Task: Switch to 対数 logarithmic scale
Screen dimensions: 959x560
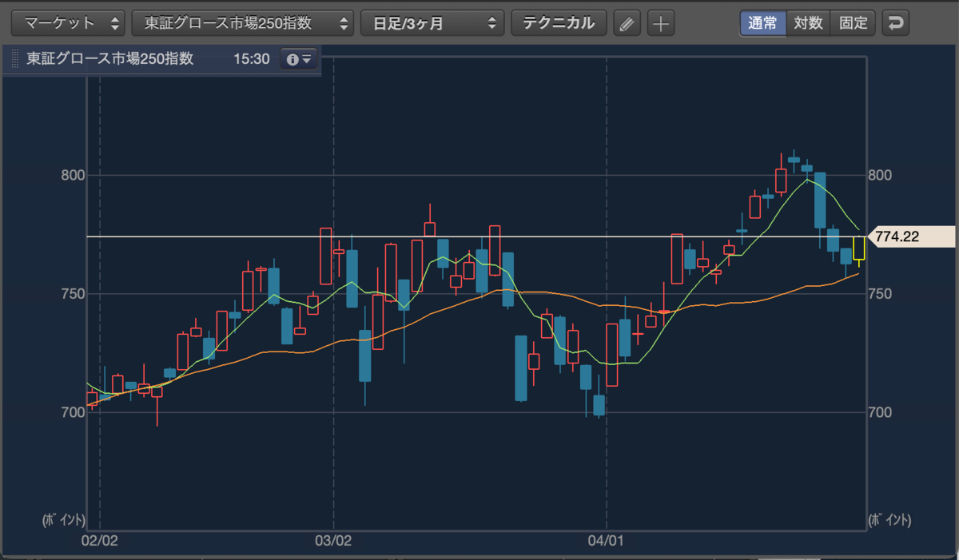Action: tap(809, 22)
